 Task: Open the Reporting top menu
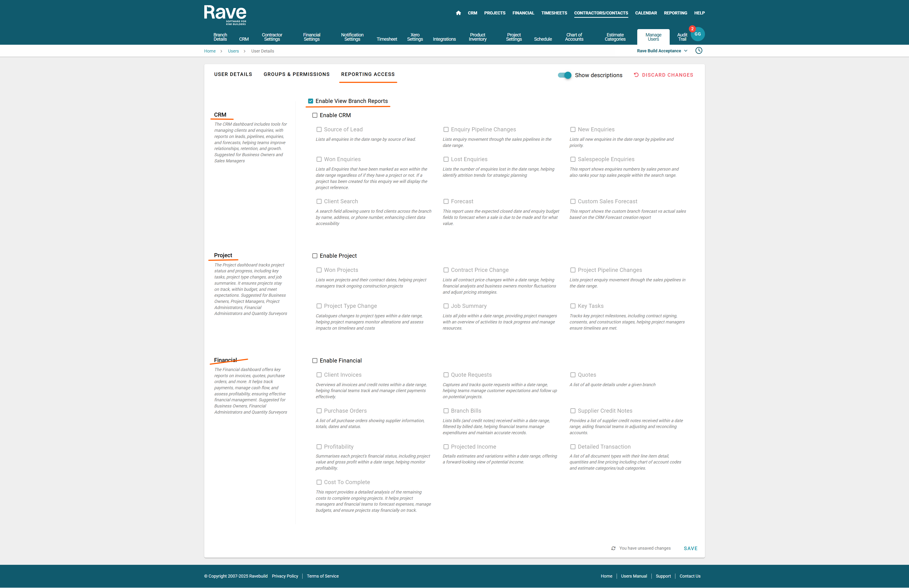[675, 13]
